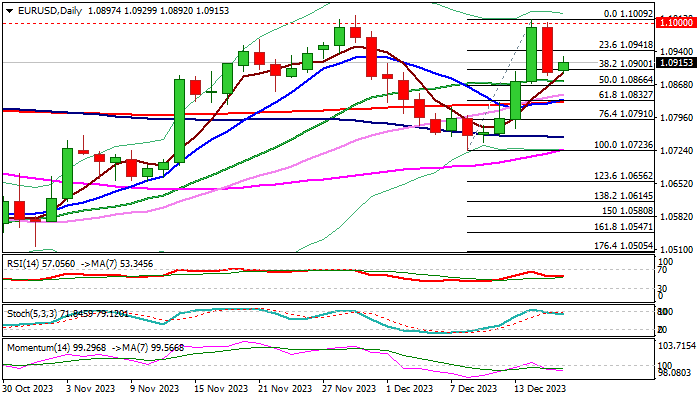Click the Fibonacci 0.0 1.10092 label
The height and width of the screenshot is (400, 700).
tap(629, 15)
